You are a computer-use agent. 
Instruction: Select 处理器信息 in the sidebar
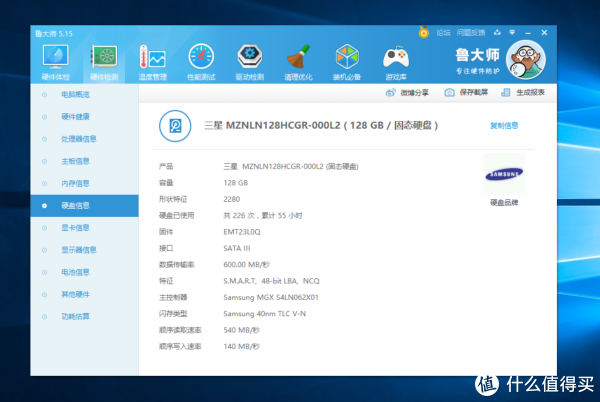(x=85, y=139)
